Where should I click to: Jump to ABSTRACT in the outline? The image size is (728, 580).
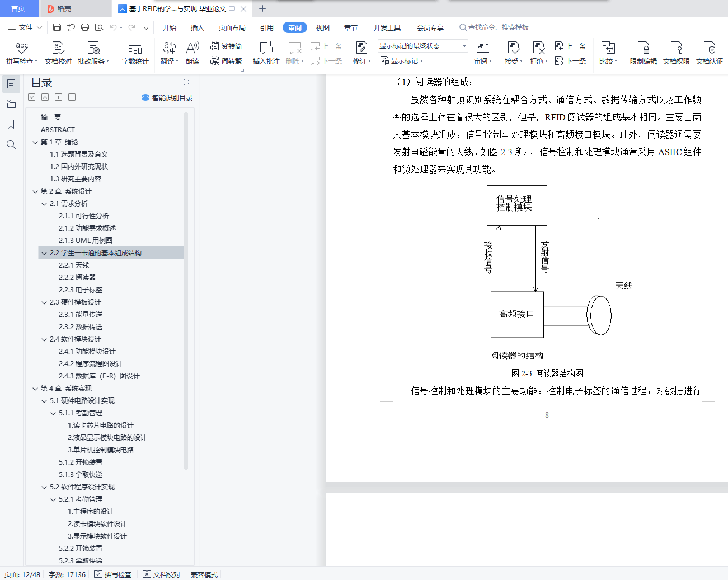point(58,130)
